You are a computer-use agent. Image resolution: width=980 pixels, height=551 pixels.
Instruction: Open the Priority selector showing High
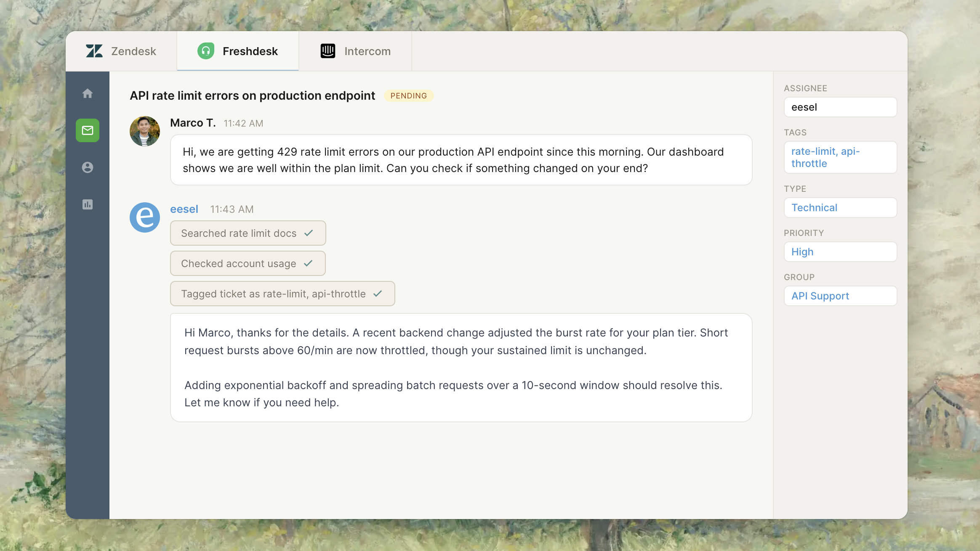click(x=840, y=252)
